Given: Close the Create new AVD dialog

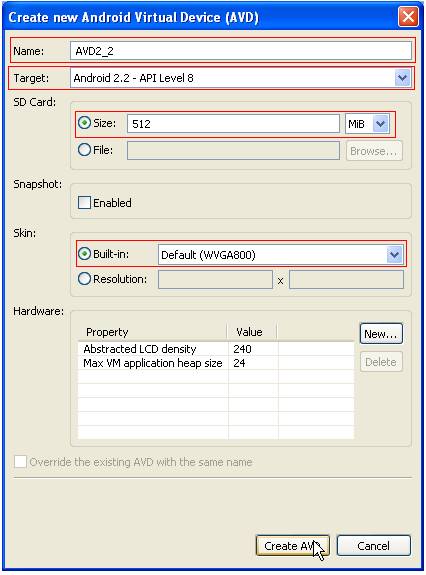Looking at the screenshot, I should [x=408, y=17].
